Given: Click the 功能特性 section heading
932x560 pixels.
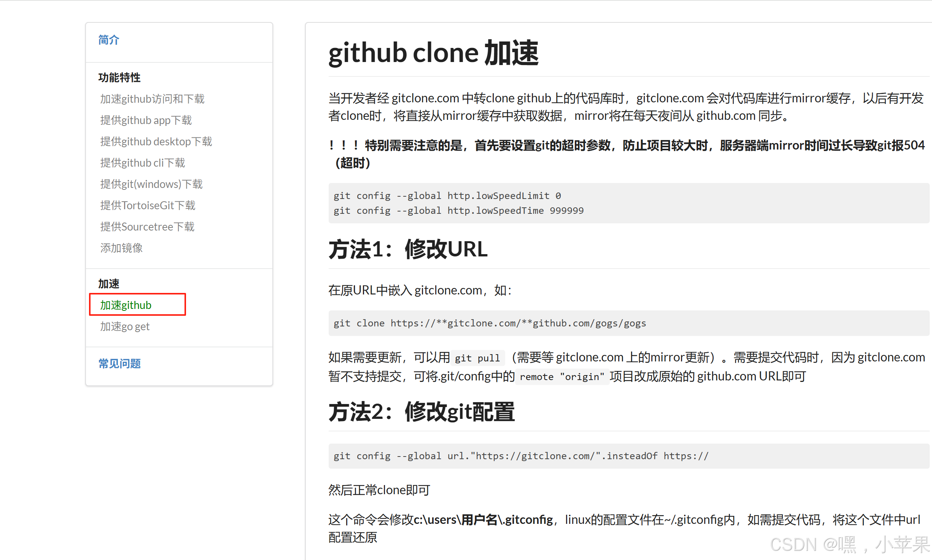Looking at the screenshot, I should (119, 78).
